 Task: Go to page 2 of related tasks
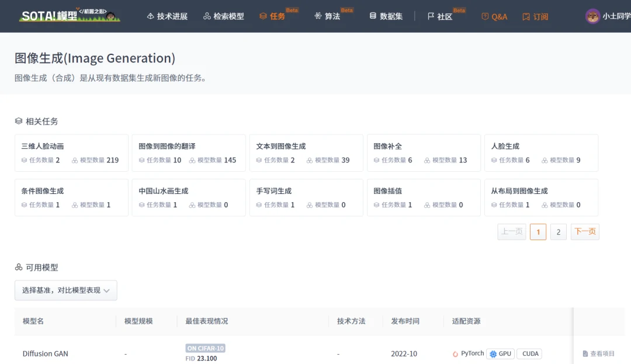(558, 232)
